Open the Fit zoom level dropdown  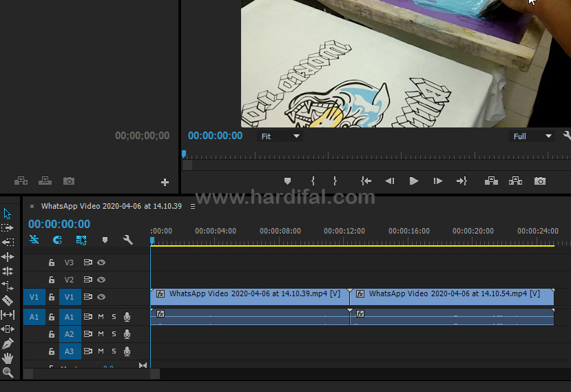(280, 136)
